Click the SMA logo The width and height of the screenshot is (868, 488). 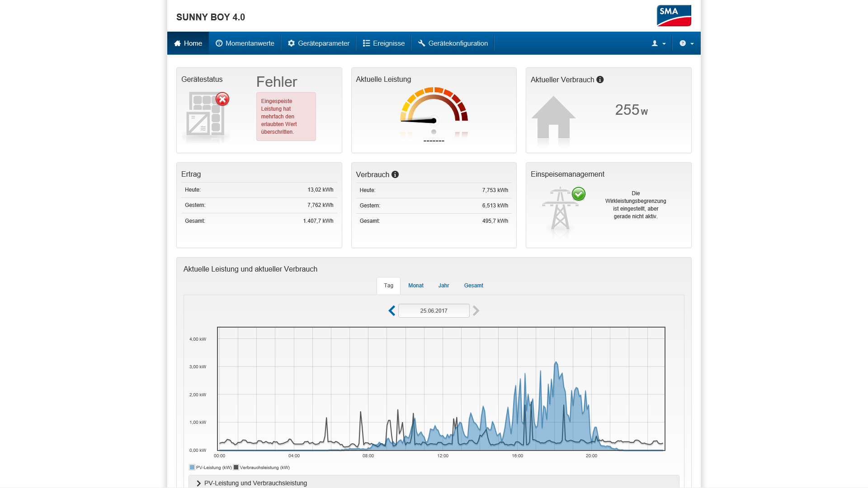[674, 16]
